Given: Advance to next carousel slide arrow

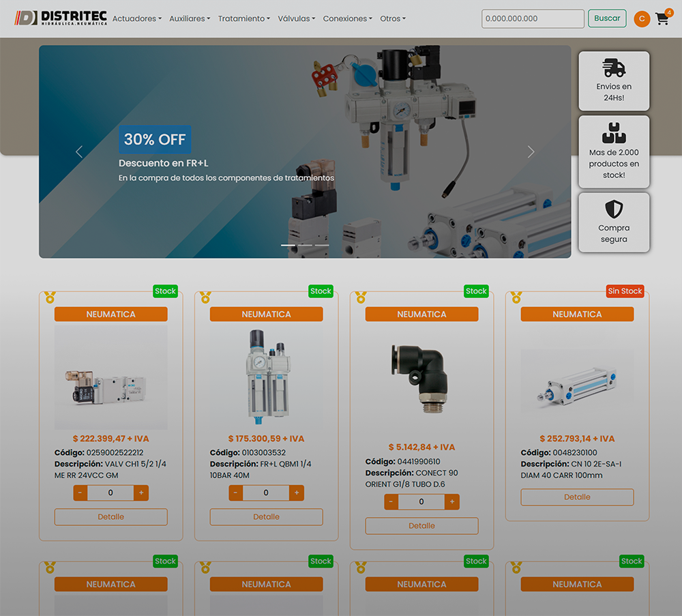Looking at the screenshot, I should tap(531, 152).
